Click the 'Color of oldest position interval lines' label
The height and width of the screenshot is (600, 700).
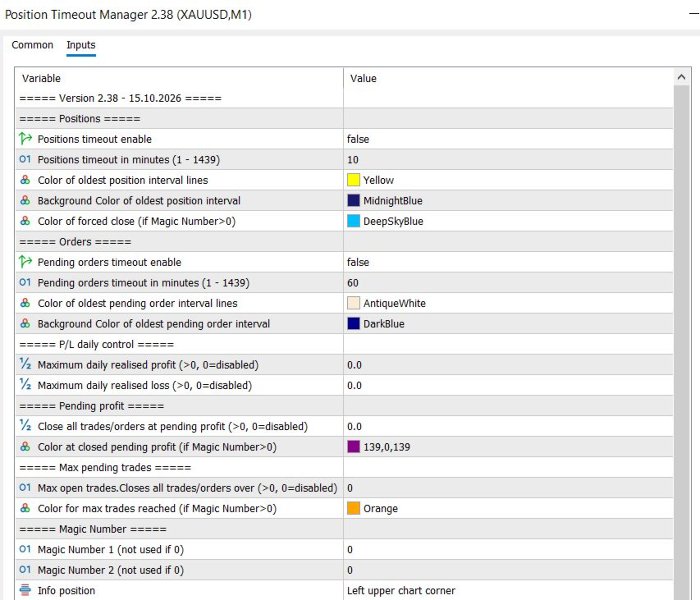tap(123, 180)
